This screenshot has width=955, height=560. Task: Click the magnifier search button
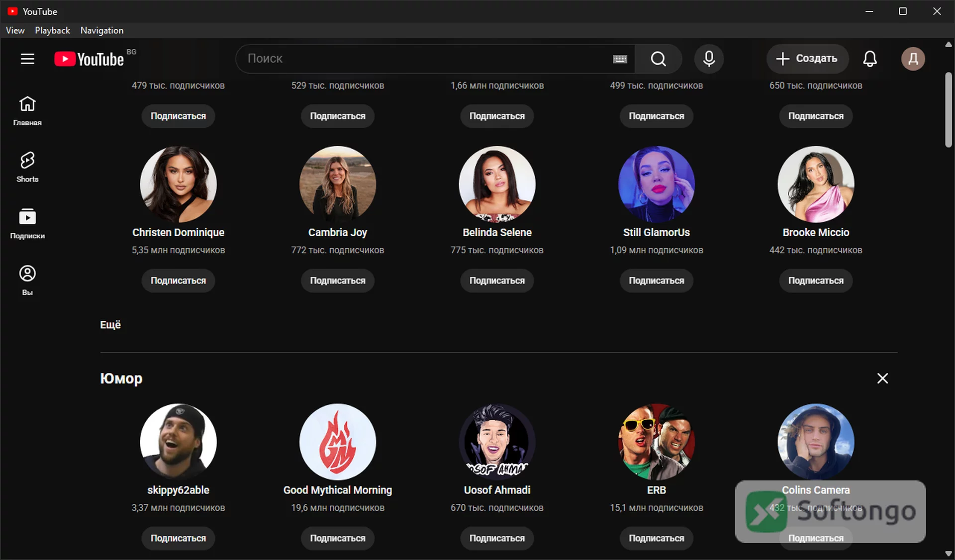click(658, 59)
